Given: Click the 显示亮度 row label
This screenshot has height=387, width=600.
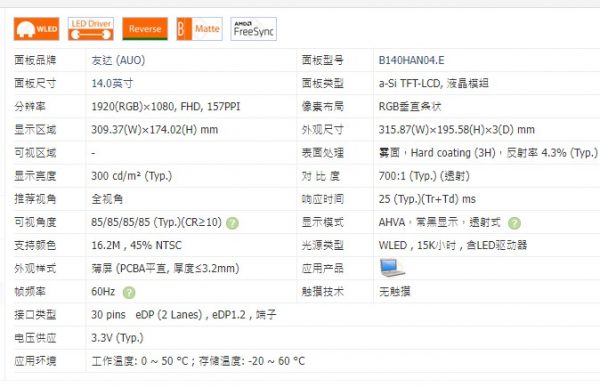Looking at the screenshot, I should pyautogui.click(x=35, y=176).
